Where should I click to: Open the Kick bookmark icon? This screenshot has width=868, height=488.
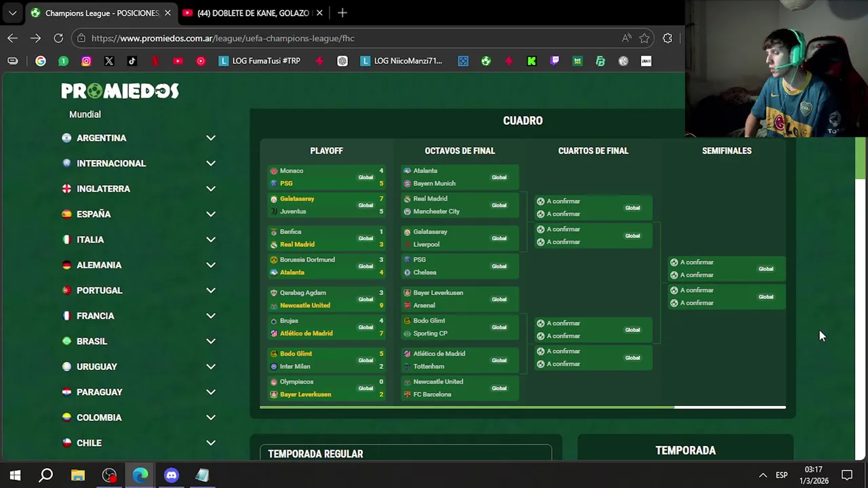click(532, 61)
